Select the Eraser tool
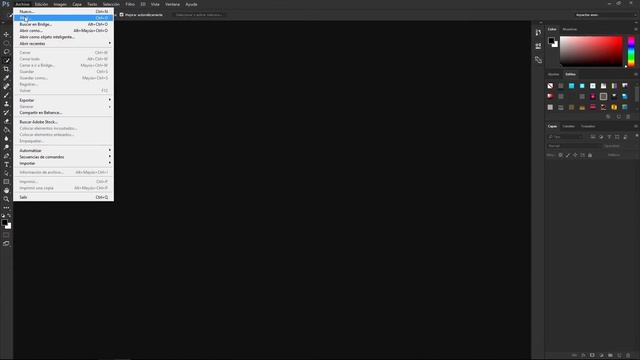Screen dimensions: 640x360 [6, 121]
